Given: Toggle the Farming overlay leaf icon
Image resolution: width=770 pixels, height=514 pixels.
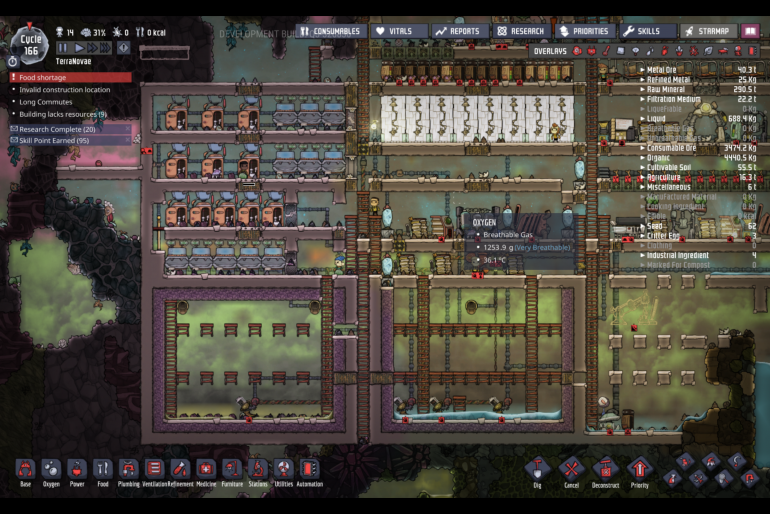Looking at the screenshot, I should pos(708,51).
